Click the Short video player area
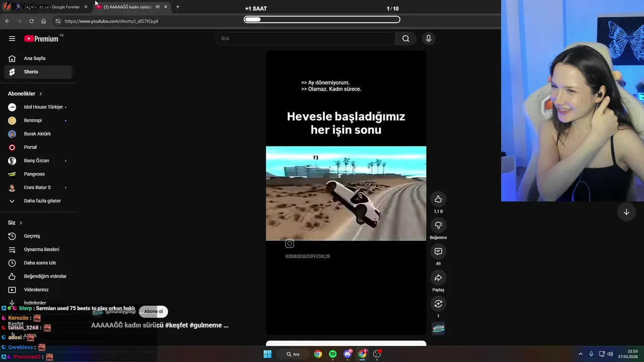This screenshot has height=362, width=644. tap(346, 193)
